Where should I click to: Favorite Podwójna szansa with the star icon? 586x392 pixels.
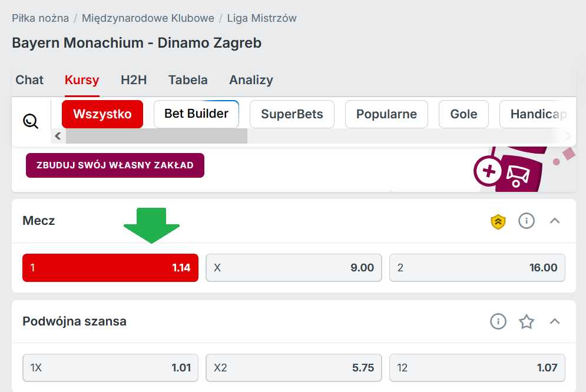526,321
